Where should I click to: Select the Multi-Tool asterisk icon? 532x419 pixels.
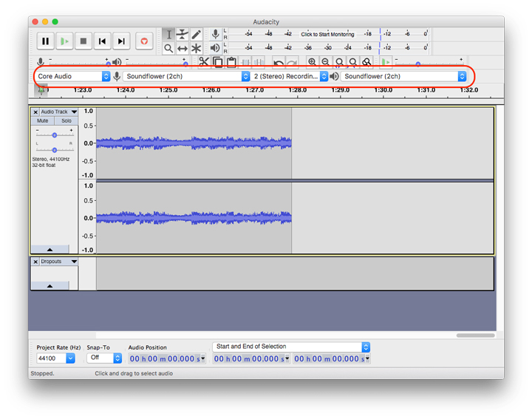click(x=197, y=48)
